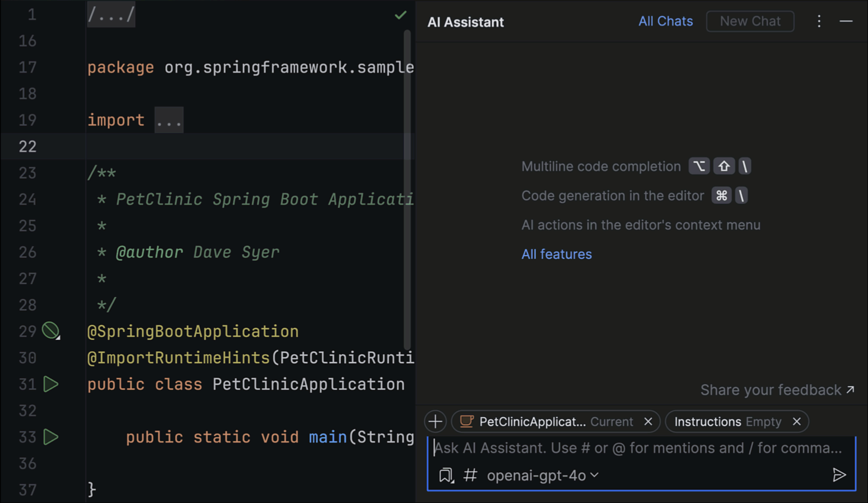Hide the AI Assistant panel
Image resolution: width=868 pixels, height=503 pixels.
pyautogui.click(x=846, y=21)
